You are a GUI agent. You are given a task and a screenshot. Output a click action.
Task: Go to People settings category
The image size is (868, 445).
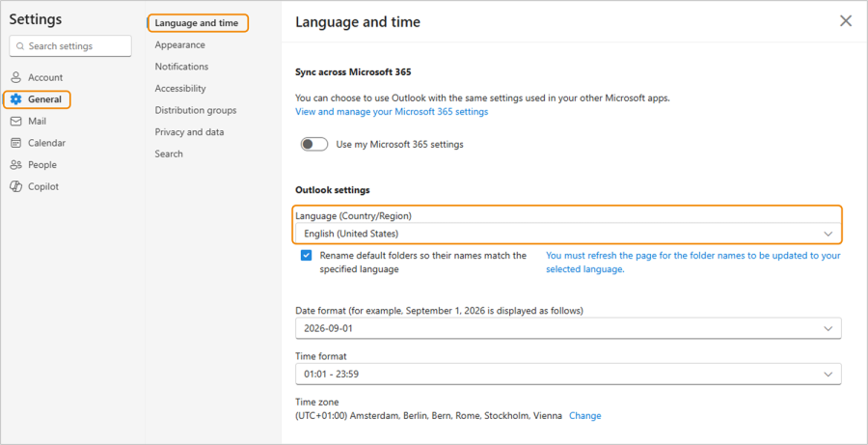click(42, 165)
